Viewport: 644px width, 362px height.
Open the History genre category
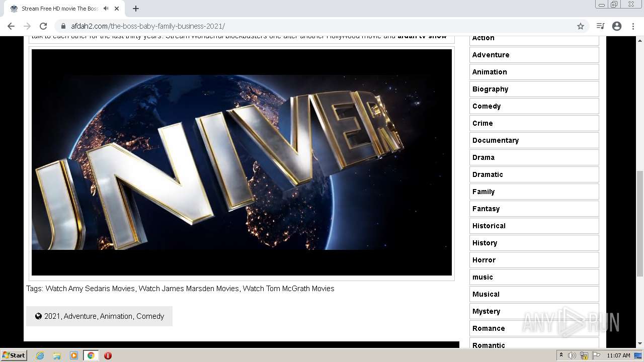point(534,243)
